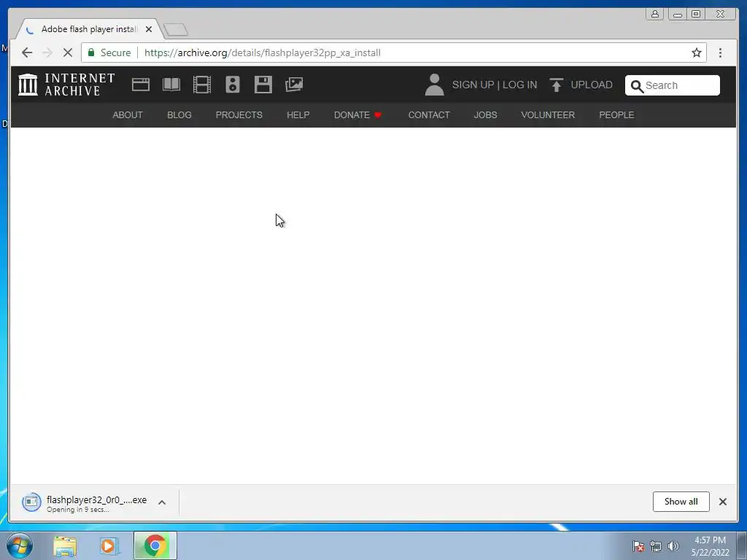The width and height of the screenshot is (747, 560).
Task: Click the Upload arrow icon
Action: pyautogui.click(x=556, y=85)
